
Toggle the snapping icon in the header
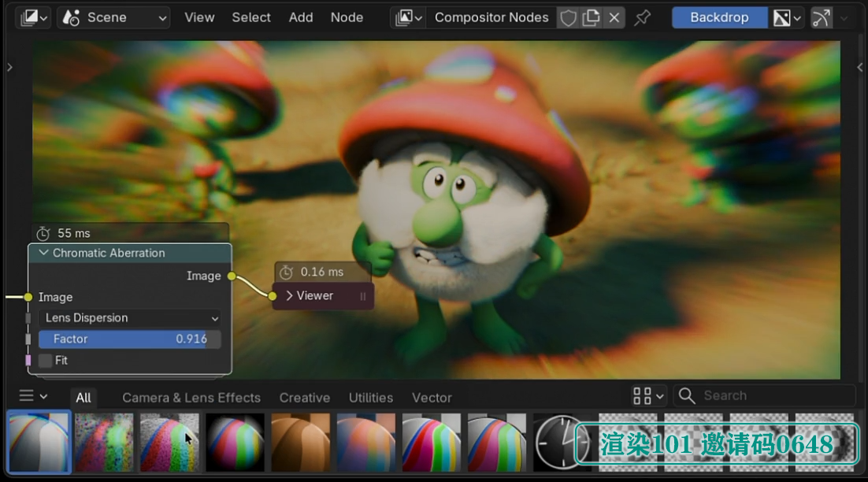(x=822, y=17)
